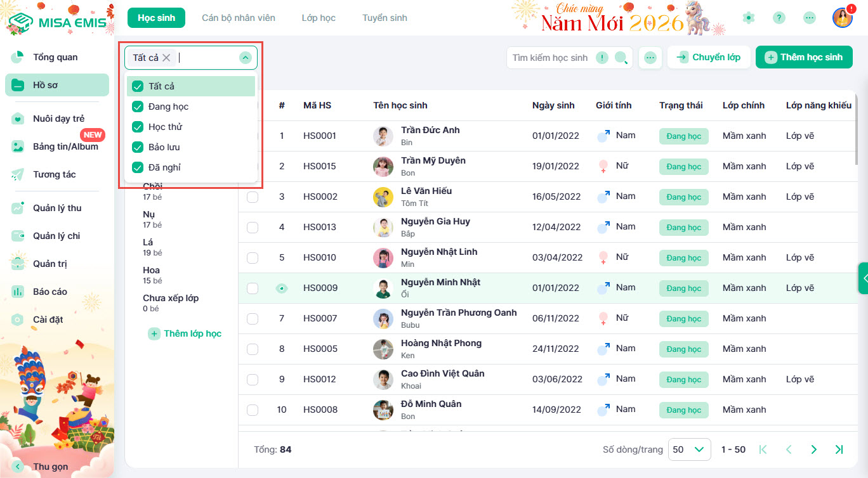Open rows per page dropdown

click(x=688, y=449)
